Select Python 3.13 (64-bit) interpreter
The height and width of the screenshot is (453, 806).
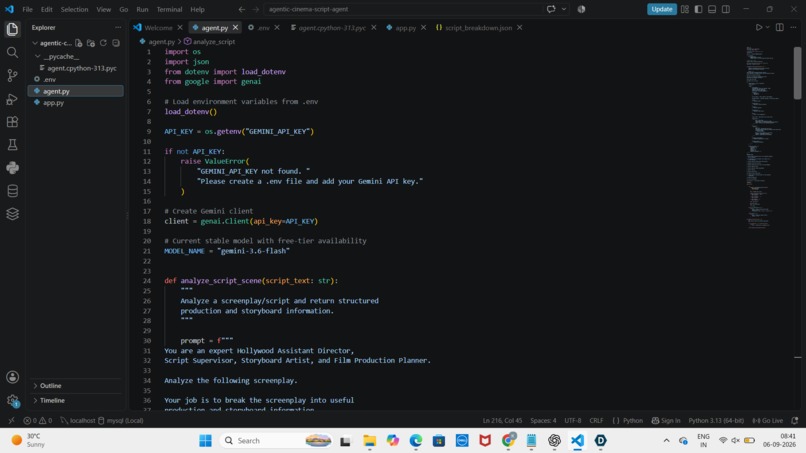[x=716, y=420]
